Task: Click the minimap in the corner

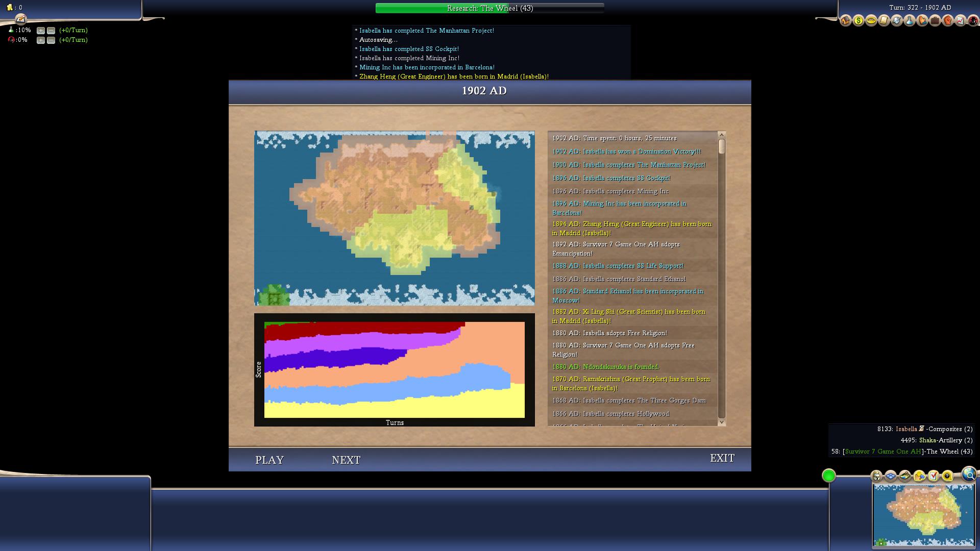Action: [923, 515]
